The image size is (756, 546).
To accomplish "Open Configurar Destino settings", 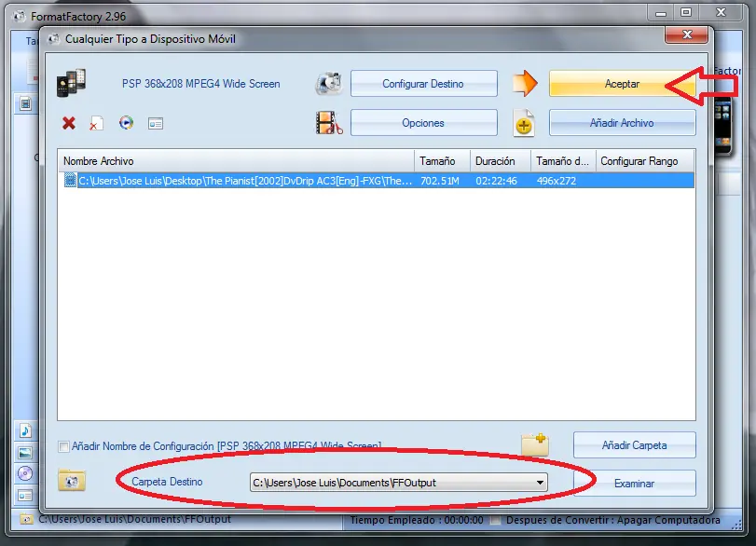I will pos(424,83).
